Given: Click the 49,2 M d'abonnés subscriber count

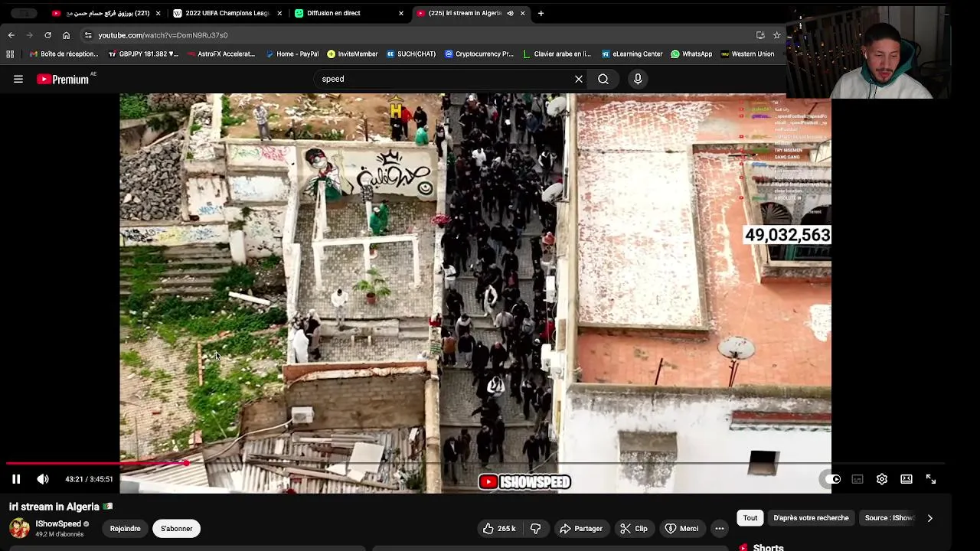Looking at the screenshot, I should [x=60, y=534].
